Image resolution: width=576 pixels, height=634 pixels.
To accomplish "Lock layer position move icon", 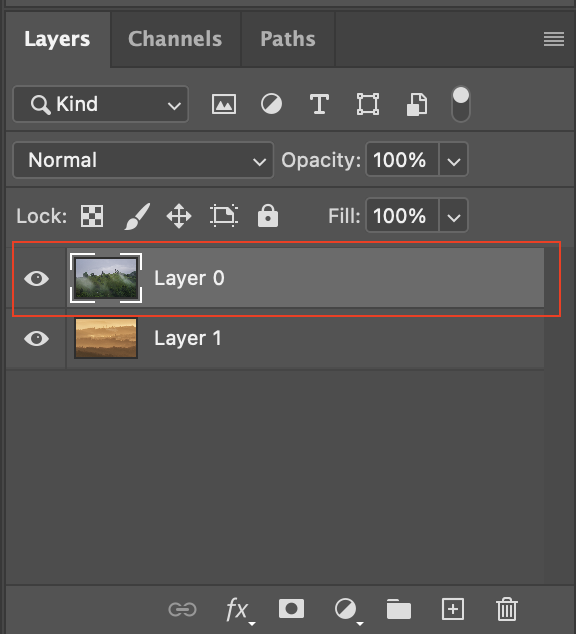I will [179, 216].
